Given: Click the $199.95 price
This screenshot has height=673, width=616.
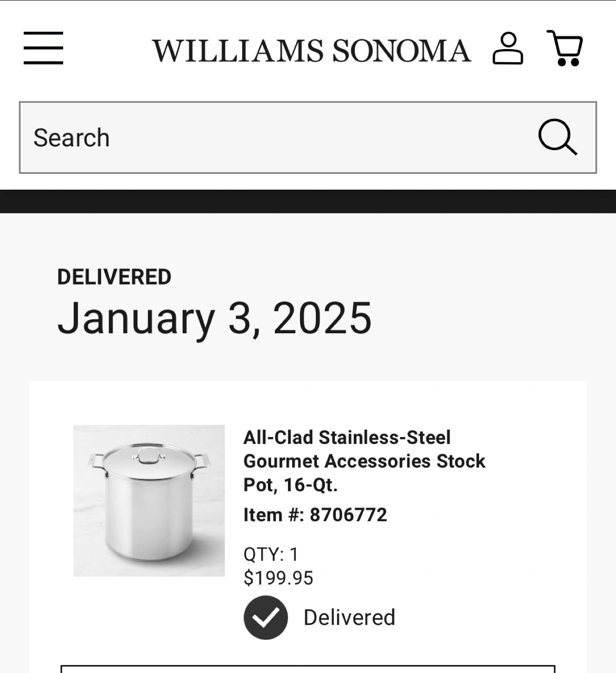Looking at the screenshot, I should pyautogui.click(x=278, y=578).
